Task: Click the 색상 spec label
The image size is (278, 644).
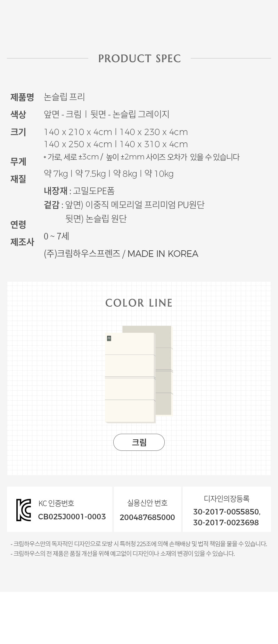Action: 18,115
